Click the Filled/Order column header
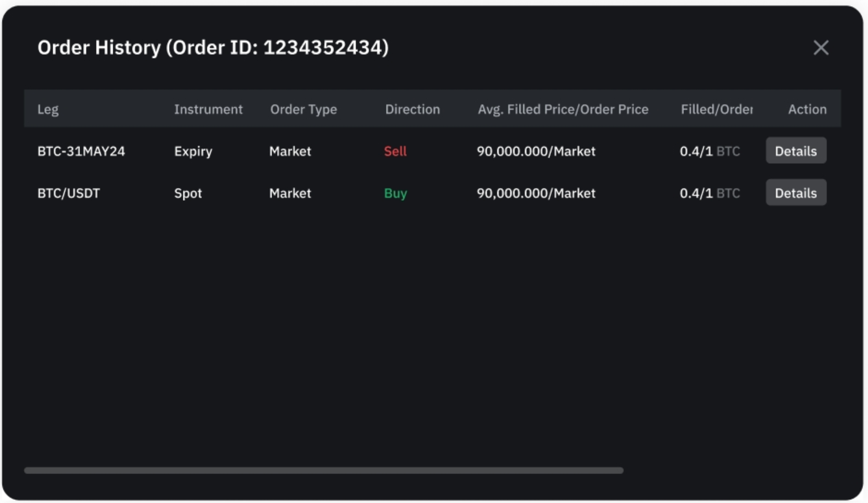This screenshot has width=868, height=503. coord(717,109)
